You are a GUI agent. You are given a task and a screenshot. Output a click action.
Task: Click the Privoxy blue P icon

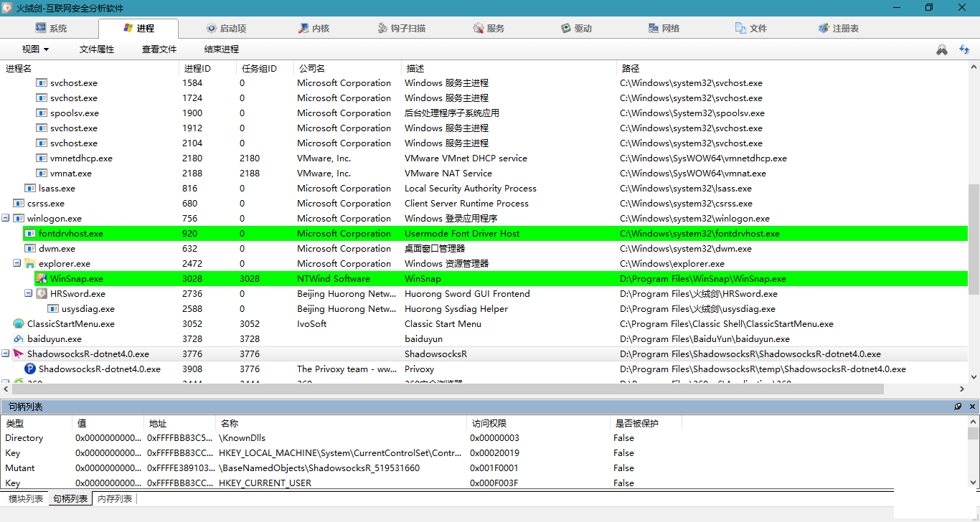coord(30,369)
